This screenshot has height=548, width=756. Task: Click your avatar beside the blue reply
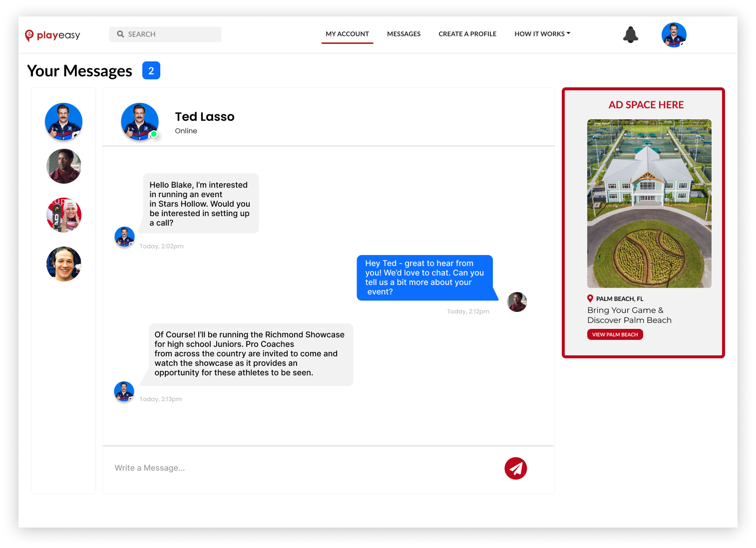[x=517, y=302]
